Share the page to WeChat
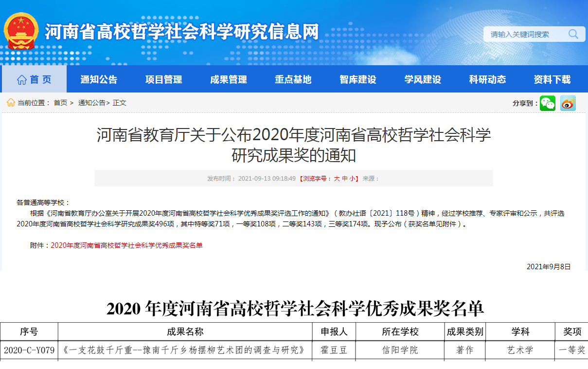 547,103
